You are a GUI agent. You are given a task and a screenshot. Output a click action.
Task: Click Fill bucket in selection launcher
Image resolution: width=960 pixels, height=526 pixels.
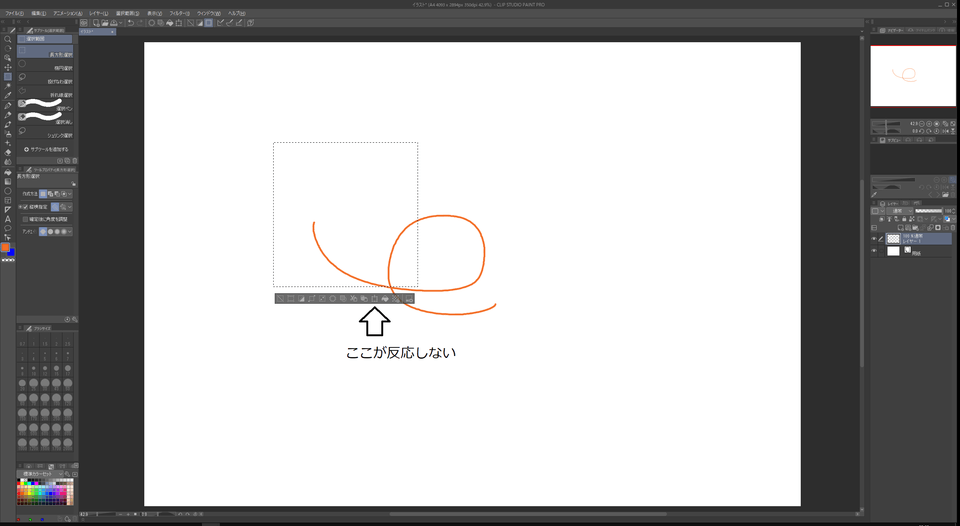pos(385,298)
